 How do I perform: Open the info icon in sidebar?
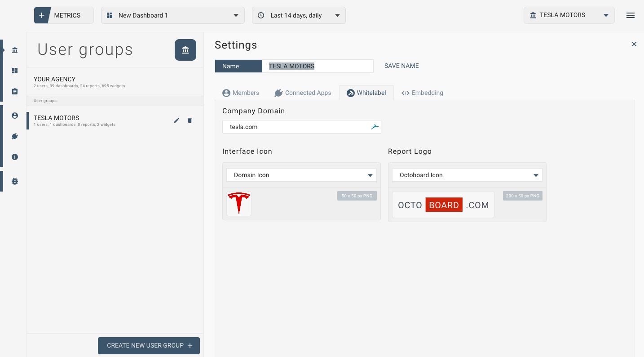tap(15, 157)
